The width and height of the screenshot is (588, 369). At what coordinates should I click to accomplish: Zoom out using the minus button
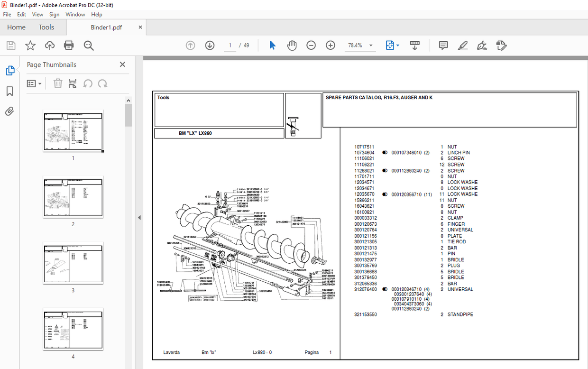pyautogui.click(x=311, y=45)
